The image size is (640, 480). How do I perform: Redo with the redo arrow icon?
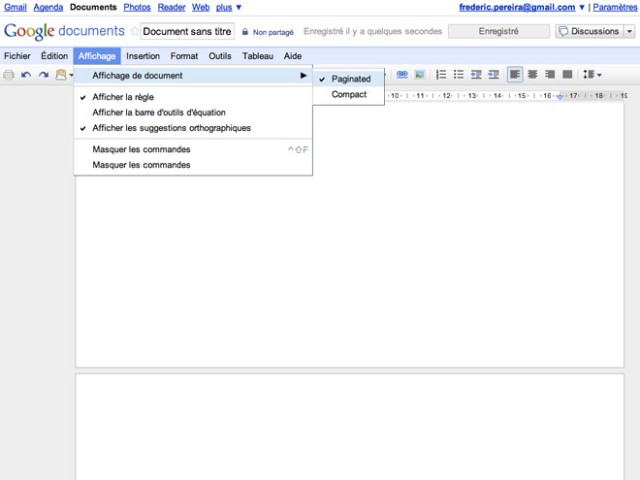coord(43,75)
